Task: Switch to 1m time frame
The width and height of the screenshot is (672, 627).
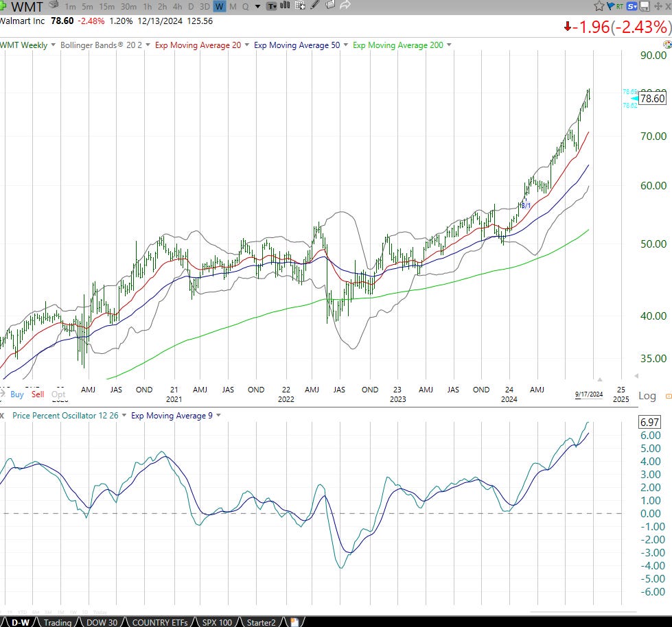Action: (x=70, y=6)
